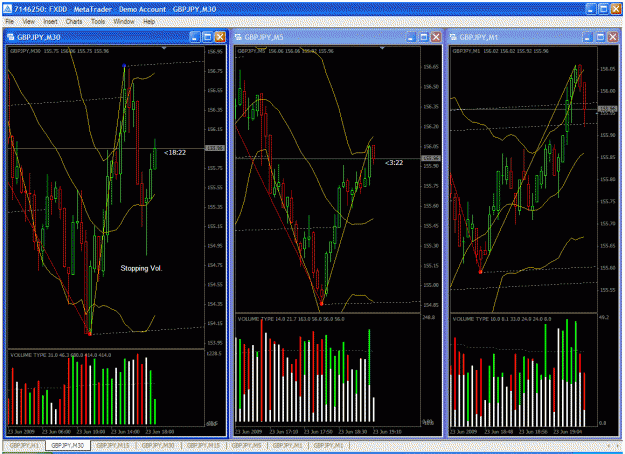Open the Insert menu
The width and height of the screenshot is (625, 454).
(50, 21)
